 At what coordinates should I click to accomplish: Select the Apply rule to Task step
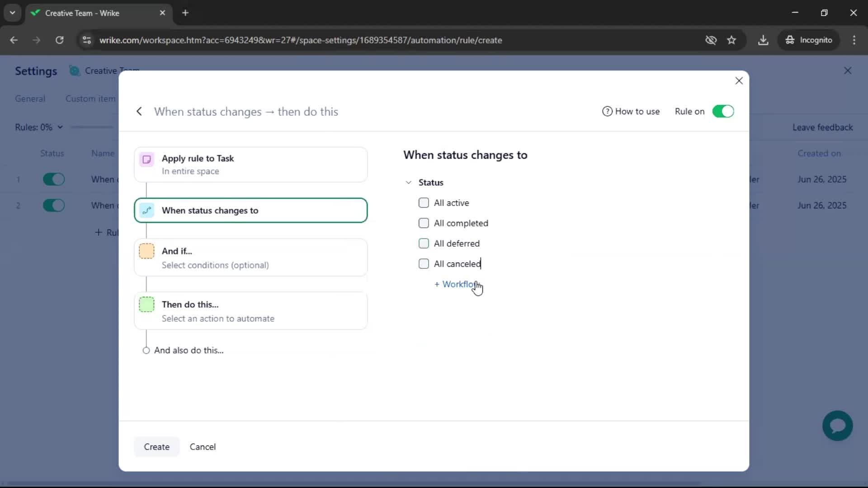250,164
